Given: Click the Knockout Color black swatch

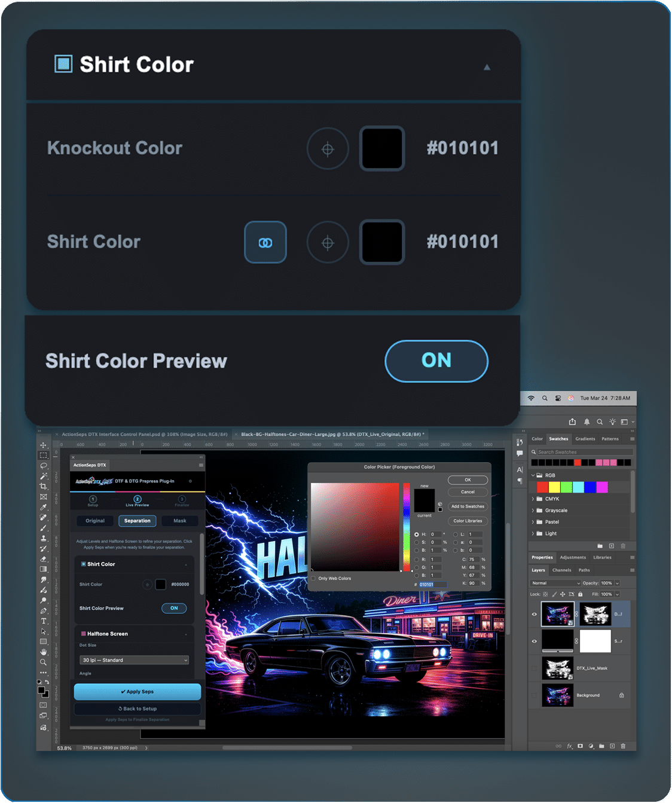Looking at the screenshot, I should coord(382,149).
